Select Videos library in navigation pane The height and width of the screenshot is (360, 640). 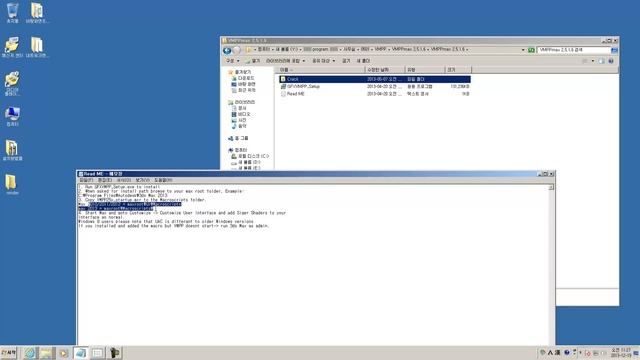pyautogui.click(x=241, y=114)
